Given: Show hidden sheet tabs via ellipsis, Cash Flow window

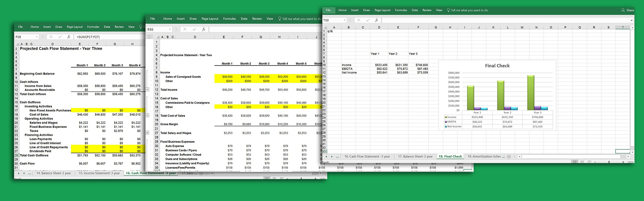Looking at the screenshot, I should click(30, 174).
